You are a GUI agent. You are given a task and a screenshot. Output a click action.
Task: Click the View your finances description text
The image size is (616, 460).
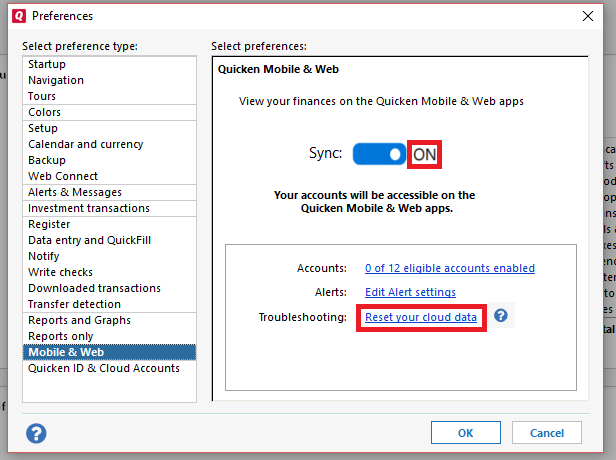pos(381,101)
